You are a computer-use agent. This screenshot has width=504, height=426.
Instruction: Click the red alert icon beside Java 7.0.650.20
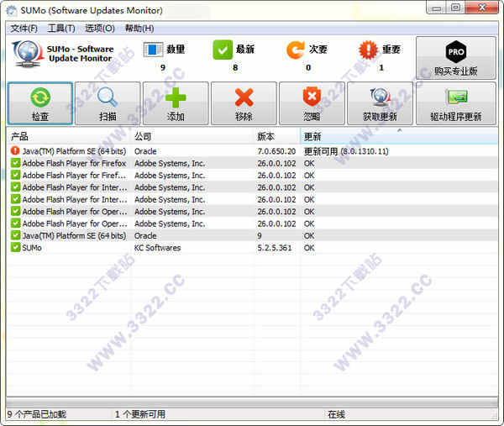(x=15, y=150)
